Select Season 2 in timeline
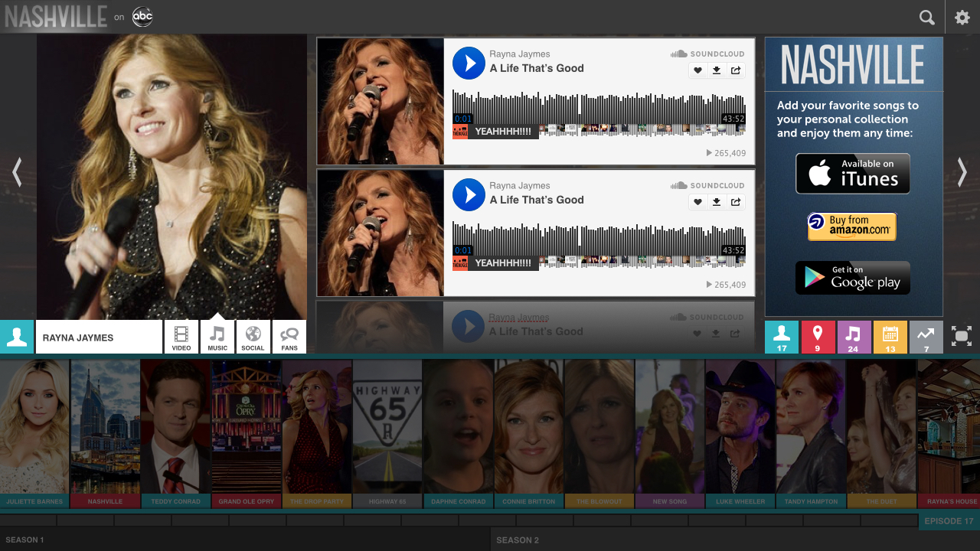The image size is (980, 551). point(735,540)
